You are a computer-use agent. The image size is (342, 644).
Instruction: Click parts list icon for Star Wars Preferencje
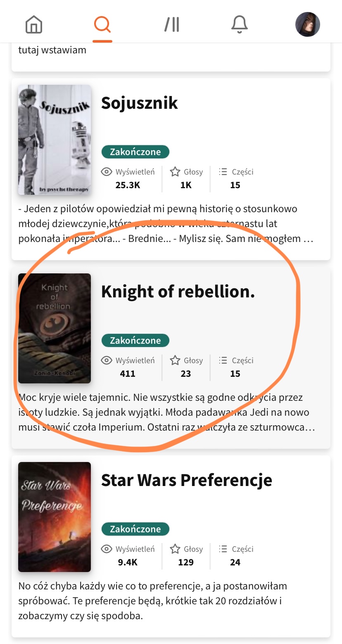(x=223, y=549)
